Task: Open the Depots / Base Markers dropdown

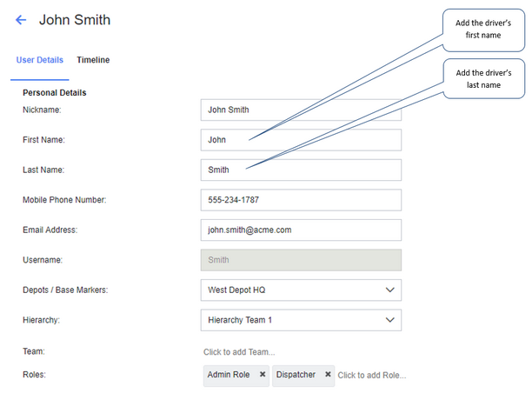Action: [301, 290]
